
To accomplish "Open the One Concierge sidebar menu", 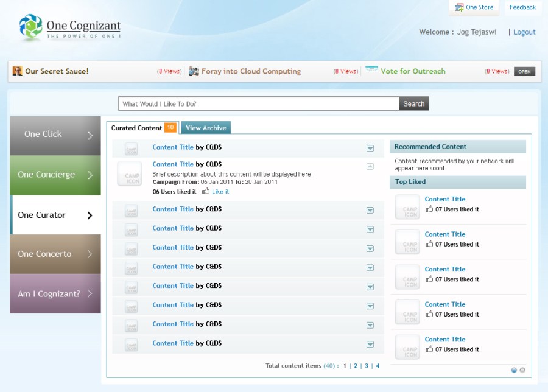I will pos(55,175).
